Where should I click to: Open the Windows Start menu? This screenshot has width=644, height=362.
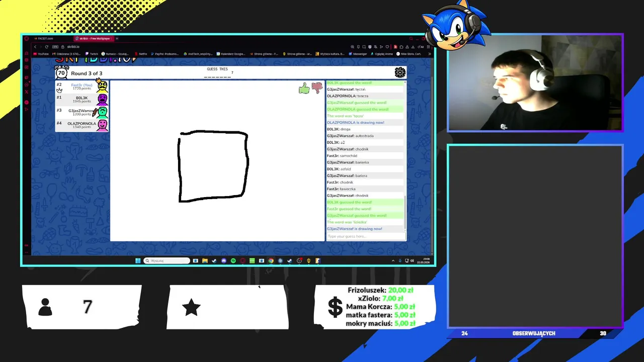coord(138,260)
